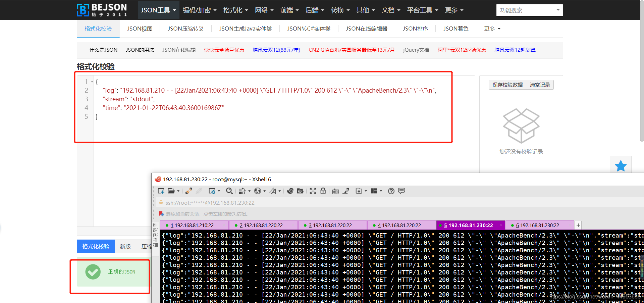
Task: Open the JSON在线编辑器 tab
Action: tap(367, 29)
